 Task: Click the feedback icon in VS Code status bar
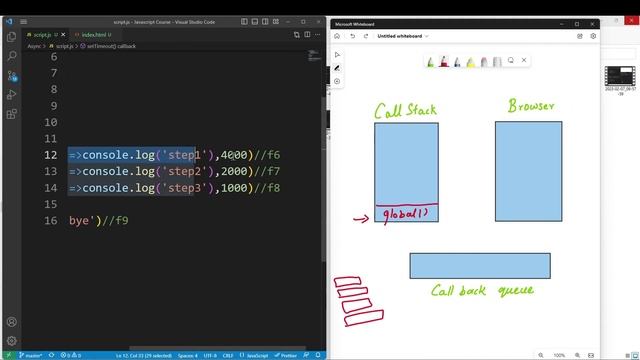(306, 356)
